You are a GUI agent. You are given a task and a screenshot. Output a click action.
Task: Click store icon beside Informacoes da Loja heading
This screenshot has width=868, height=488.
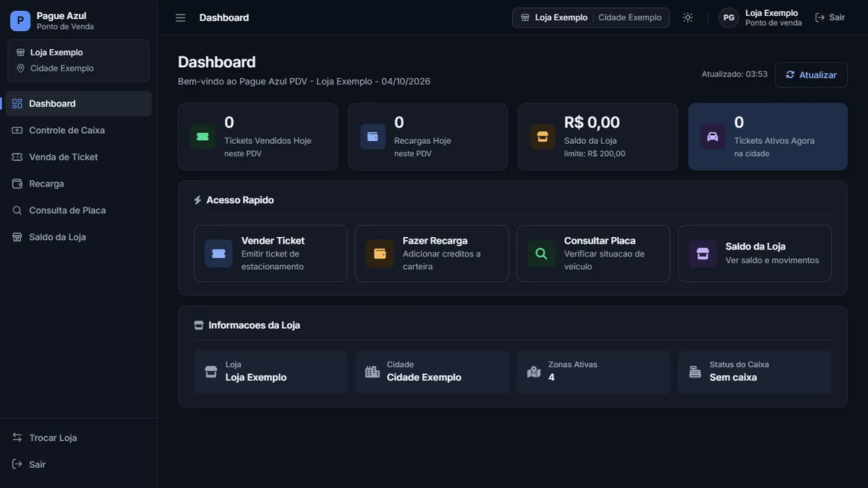199,325
